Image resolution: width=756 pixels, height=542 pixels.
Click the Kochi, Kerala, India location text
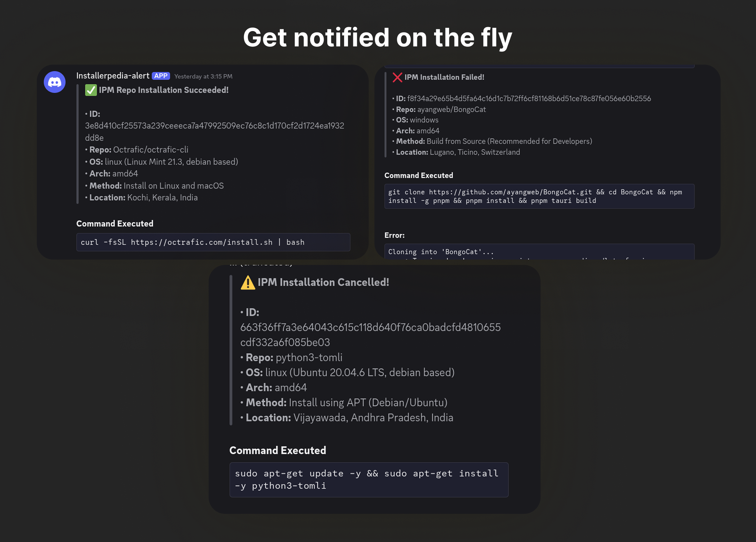pyautogui.click(x=162, y=197)
